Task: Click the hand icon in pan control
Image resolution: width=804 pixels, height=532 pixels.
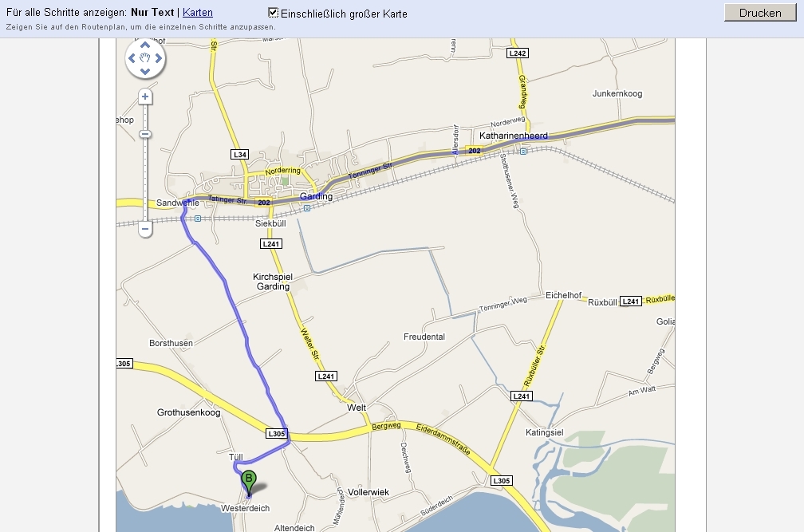Action: point(145,58)
